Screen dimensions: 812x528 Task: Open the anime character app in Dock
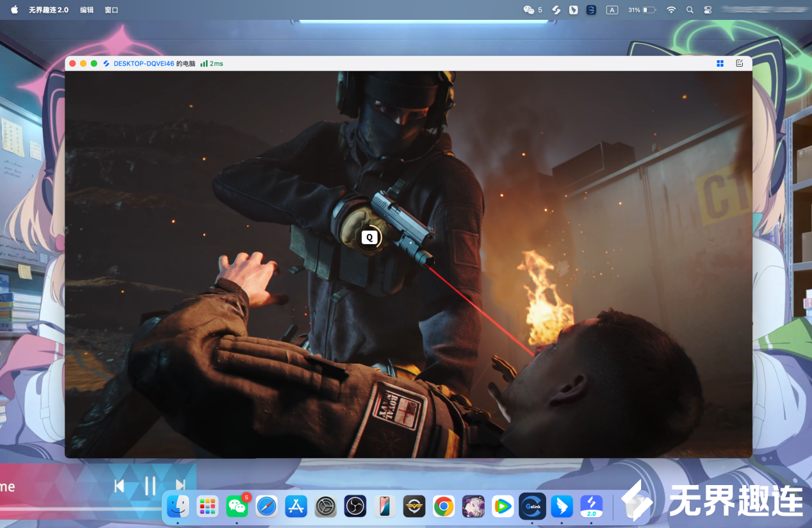(473, 506)
